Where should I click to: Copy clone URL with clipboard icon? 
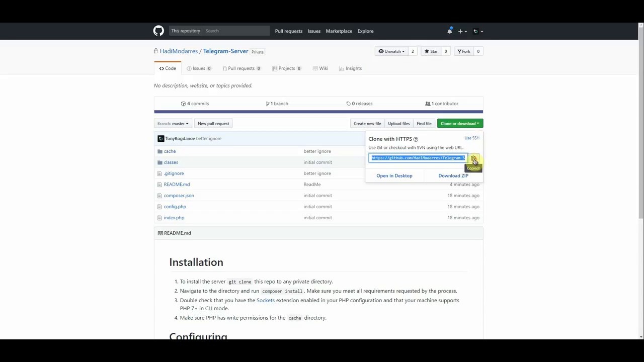point(473,158)
